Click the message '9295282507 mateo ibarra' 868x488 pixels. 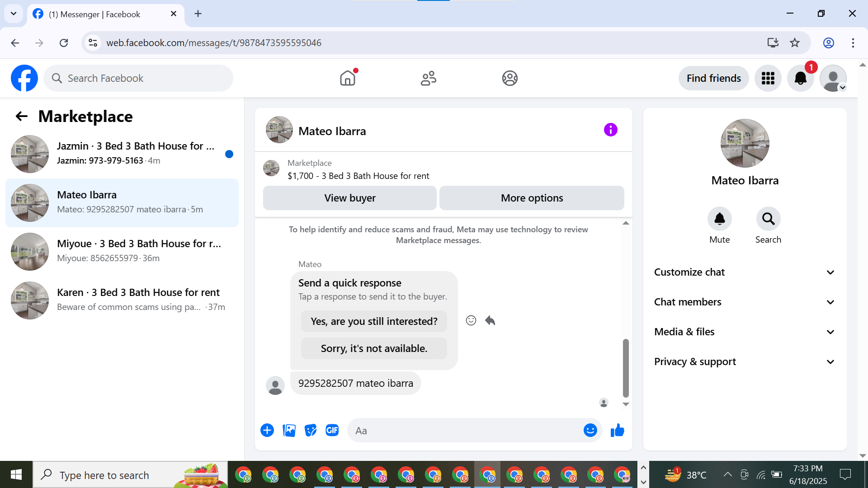(x=355, y=383)
